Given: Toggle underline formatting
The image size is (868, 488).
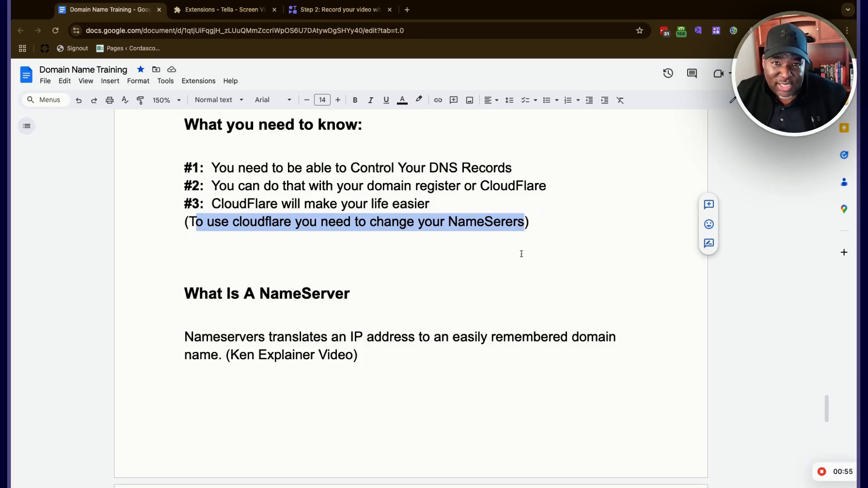Looking at the screenshot, I should [386, 100].
